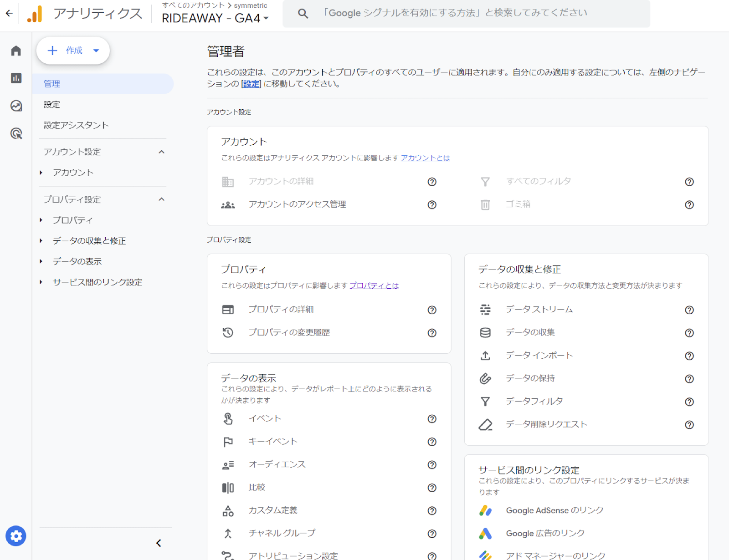Open チャネルグループ setting
Viewport: 729px width, 560px height.
[x=282, y=533]
